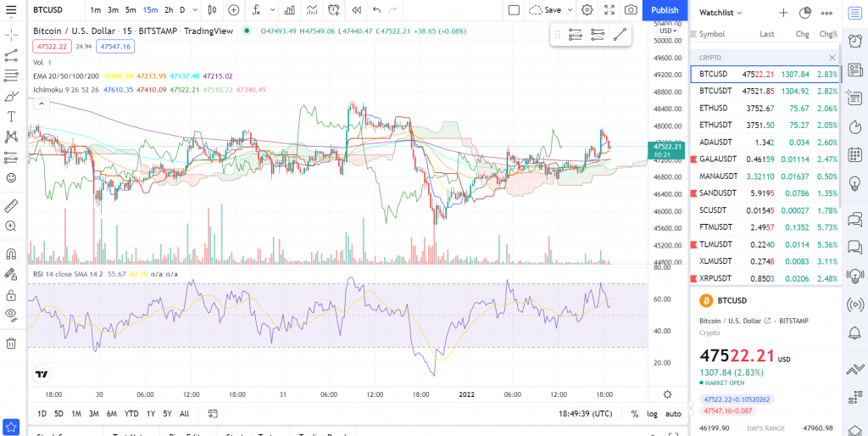The height and width of the screenshot is (436, 868).
Task: Toggle auto scale mode
Action: 673,414
